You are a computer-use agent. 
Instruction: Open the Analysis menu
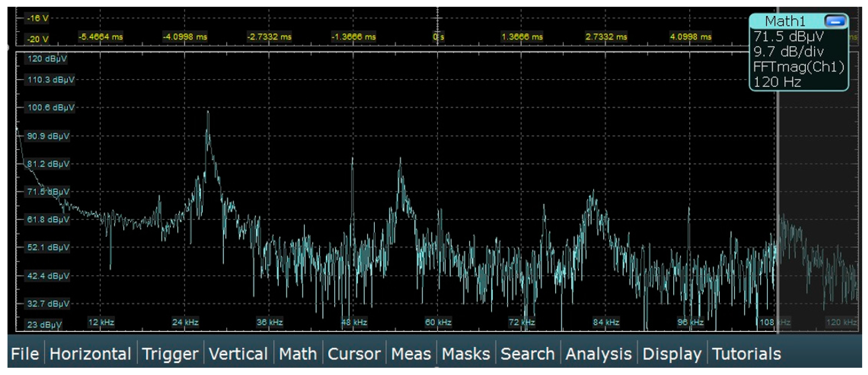point(598,354)
